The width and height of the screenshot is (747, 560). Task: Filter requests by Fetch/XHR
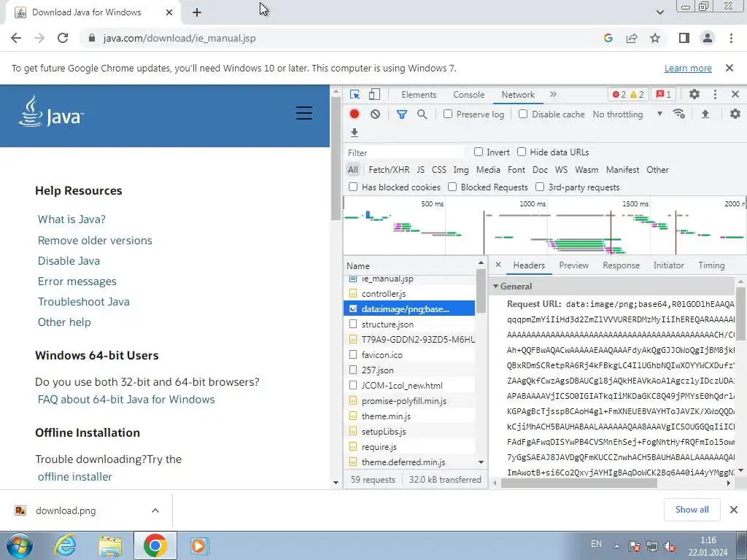389,169
